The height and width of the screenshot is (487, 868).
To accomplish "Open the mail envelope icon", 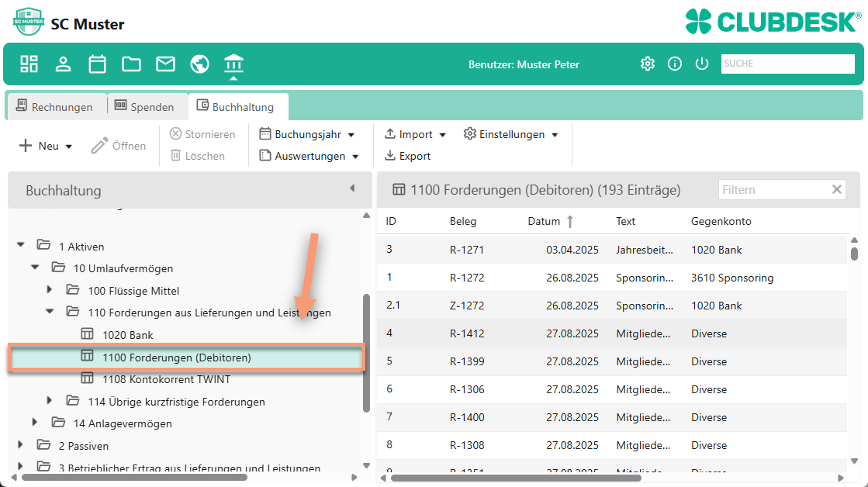I will (x=165, y=64).
